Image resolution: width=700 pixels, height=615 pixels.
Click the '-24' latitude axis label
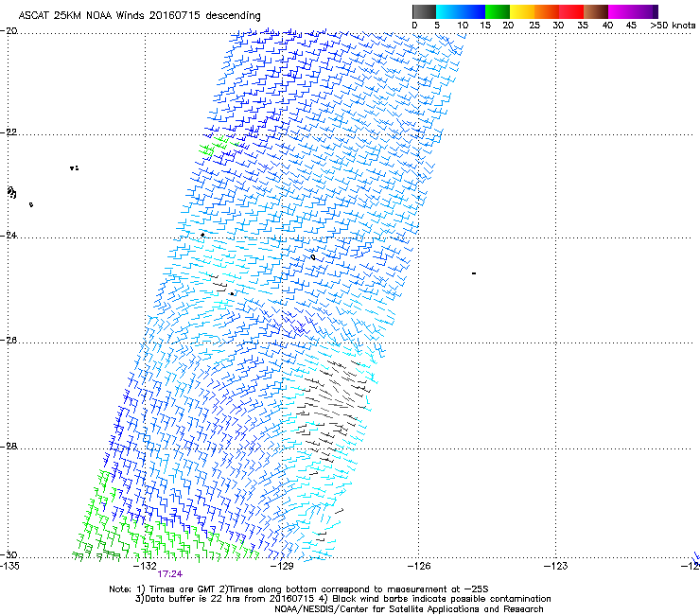coord(9,236)
